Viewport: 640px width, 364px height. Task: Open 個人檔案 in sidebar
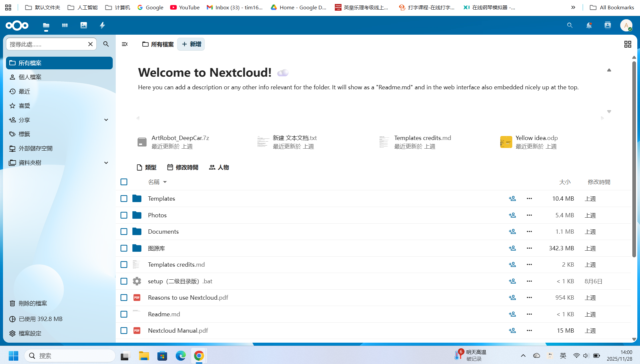tap(59, 77)
